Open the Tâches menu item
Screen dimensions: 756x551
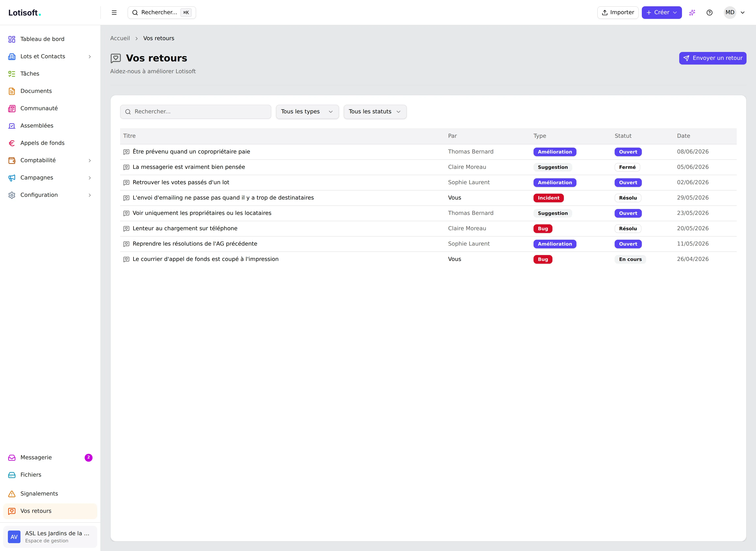coord(50,74)
